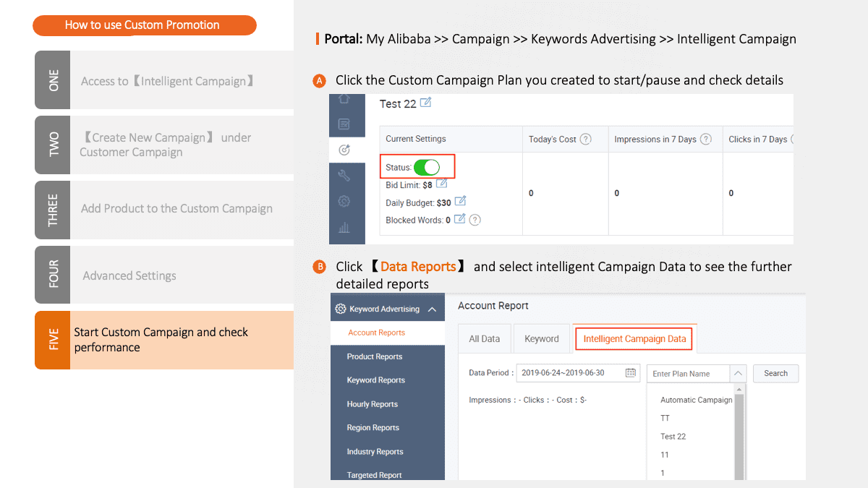
Task: Click the plan list scrollbar
Action: coord(739,434)
